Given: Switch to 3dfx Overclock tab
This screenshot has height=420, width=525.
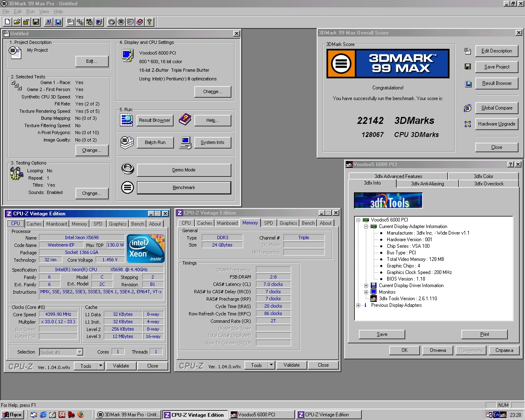Looking at the screenshot, I should [x=489, y=184].
